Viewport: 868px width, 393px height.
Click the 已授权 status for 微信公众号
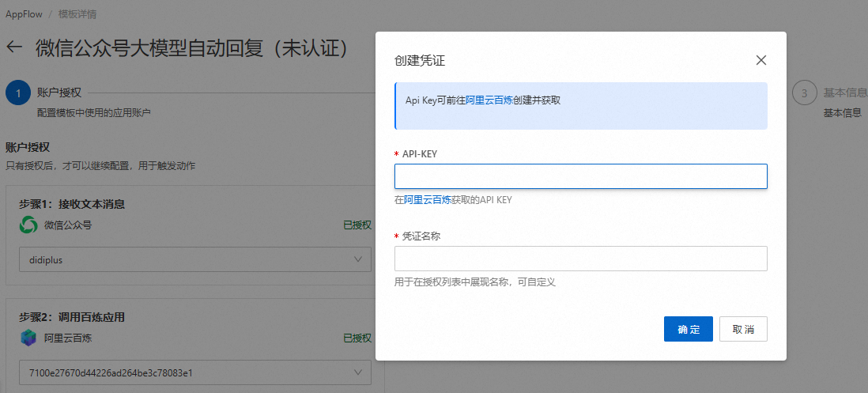(357, 225)
